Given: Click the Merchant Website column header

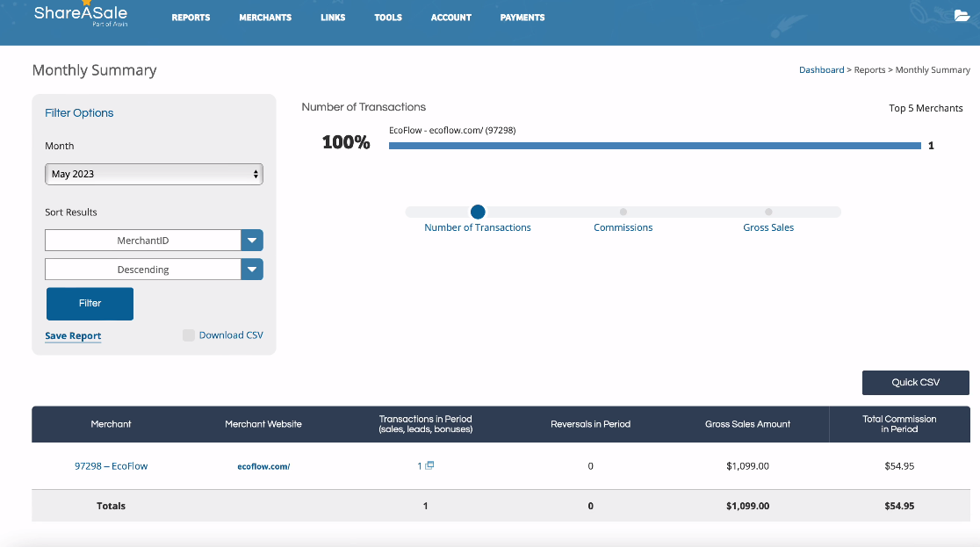Looking at the screenshot, I should (x=263, y=424).
